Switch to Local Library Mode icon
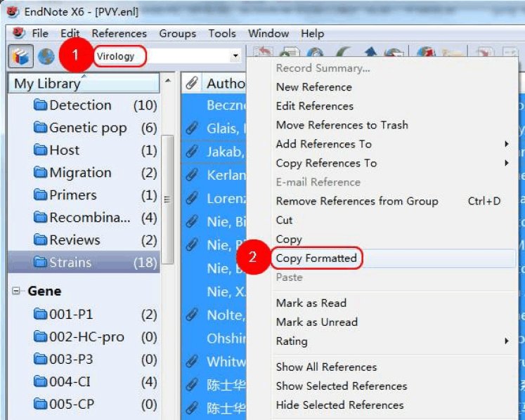This screenshot has width=525, height=420. pyautogui.click(x=21, y=56)
